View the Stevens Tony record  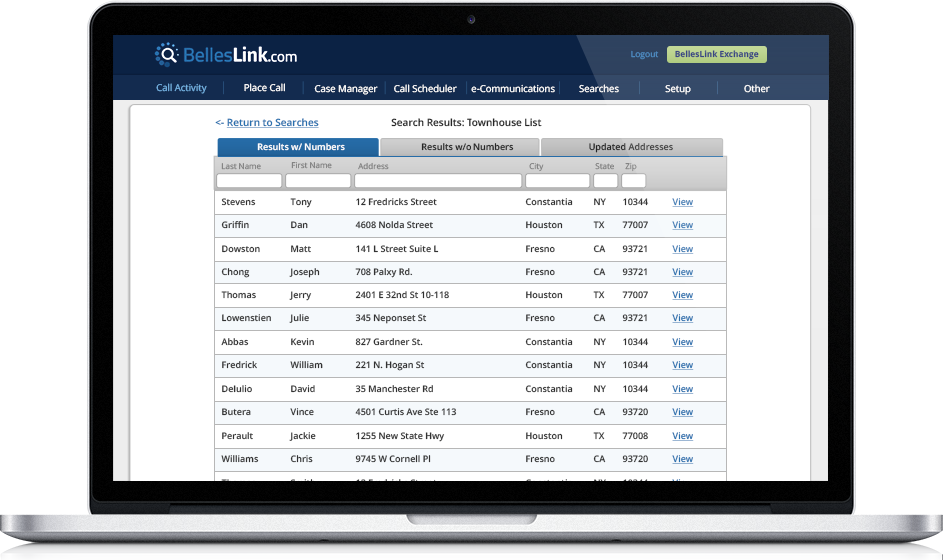[682, 202]
